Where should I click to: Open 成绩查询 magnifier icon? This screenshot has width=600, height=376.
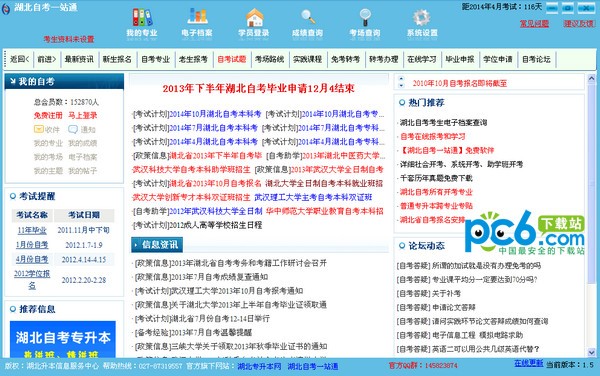click(308, 17)
